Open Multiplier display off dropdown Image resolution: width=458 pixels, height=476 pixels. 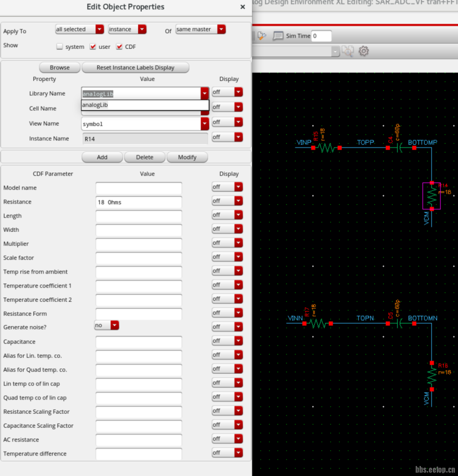pos(227,242)
